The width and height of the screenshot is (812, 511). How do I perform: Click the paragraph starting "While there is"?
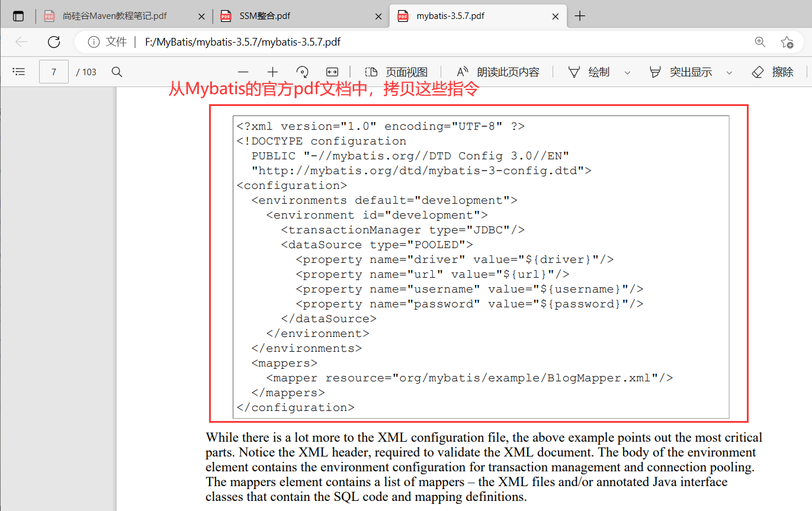tap(484, 467)
